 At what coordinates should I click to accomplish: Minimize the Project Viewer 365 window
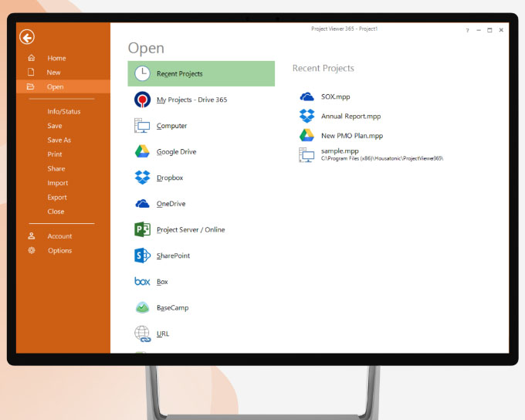pyautogui.click(x=479, y=30)
